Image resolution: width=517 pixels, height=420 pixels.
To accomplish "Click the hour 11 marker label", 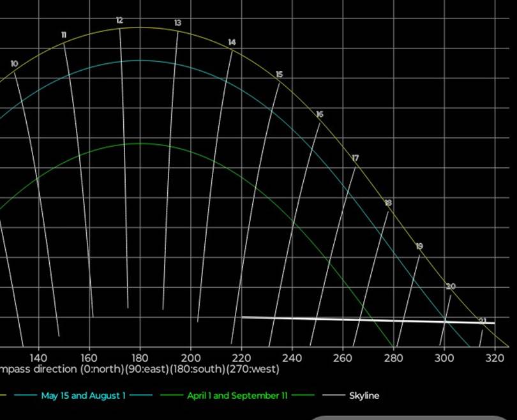I will pos(63,34).
